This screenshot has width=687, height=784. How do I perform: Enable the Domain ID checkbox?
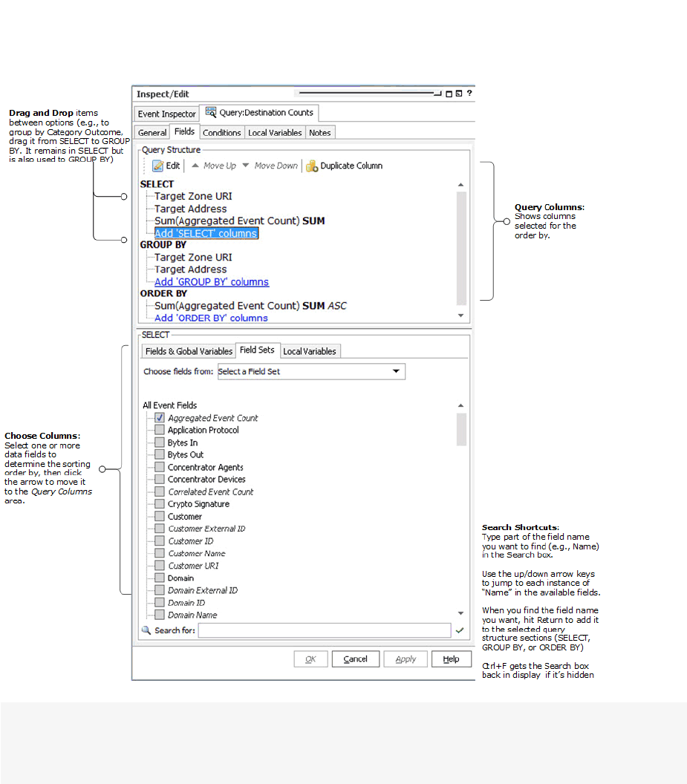point(160,603)
